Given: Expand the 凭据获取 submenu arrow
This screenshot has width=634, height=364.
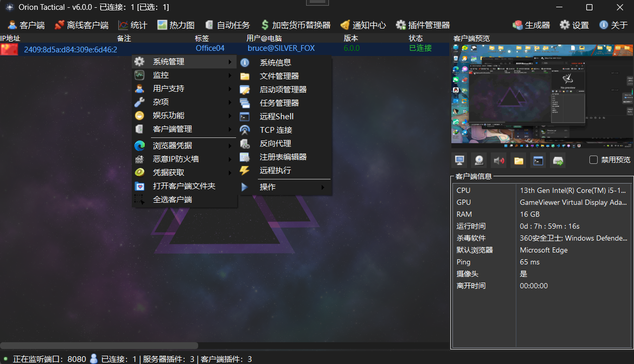Looking at the screenshot, I should pyautogui.click(x=230, y=173).
